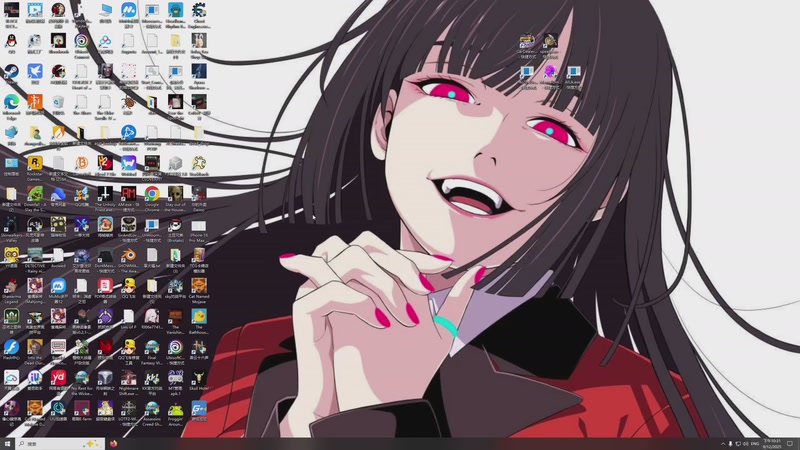Image resolution: width=800 pixels, height=450 pixels.
Task: Open DETECTIVE - Rainy night icon
Action: click(x=35, y=256)
